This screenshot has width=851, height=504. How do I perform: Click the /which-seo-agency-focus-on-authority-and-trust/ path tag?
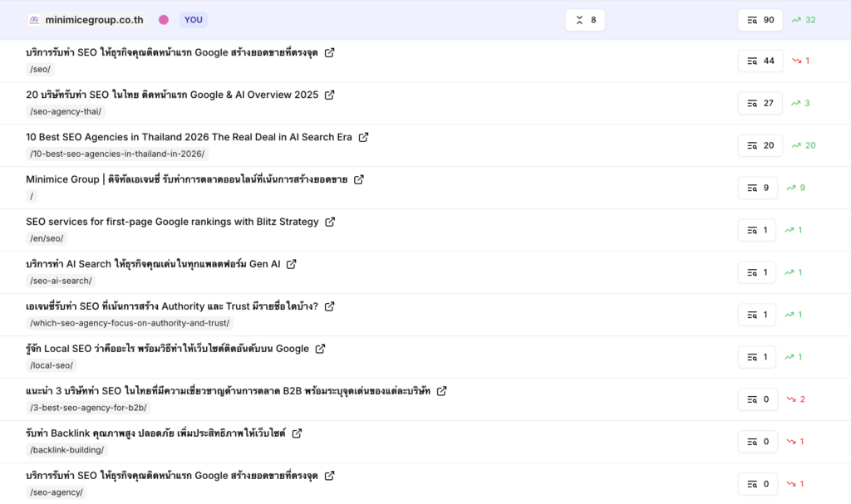[x=130, y=323]
